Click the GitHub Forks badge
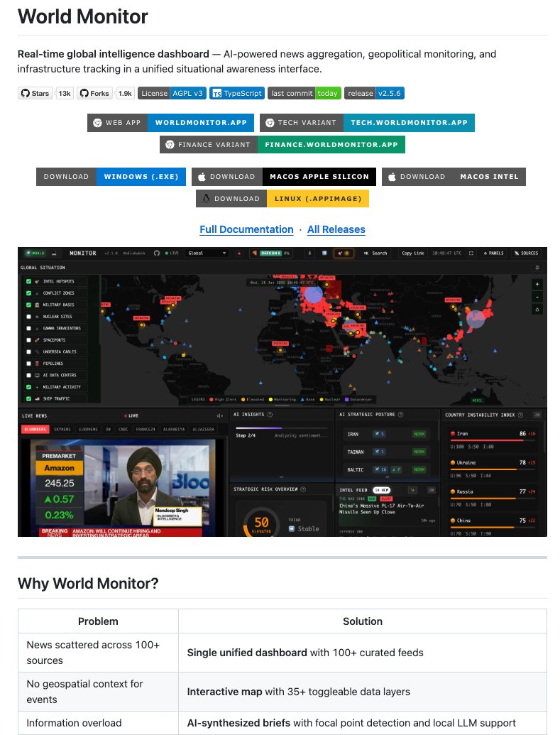560x735 pixels. coord(94,93)
